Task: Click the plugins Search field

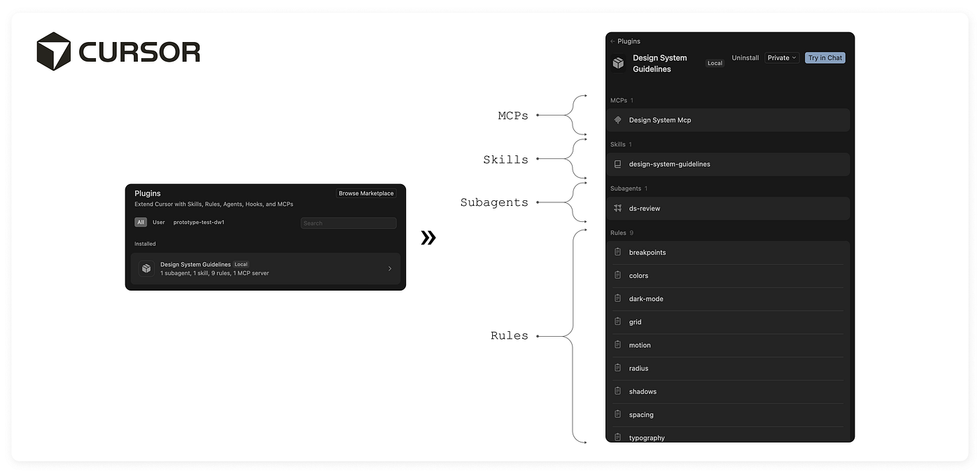Action: (349, 223)
